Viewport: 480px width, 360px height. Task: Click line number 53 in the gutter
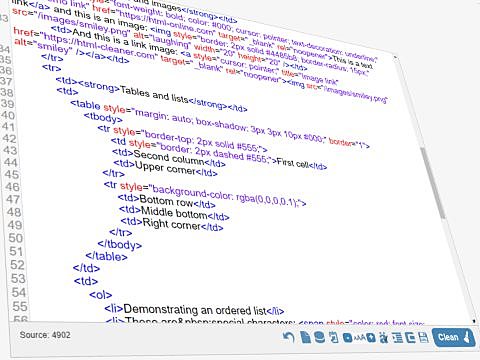18,278
